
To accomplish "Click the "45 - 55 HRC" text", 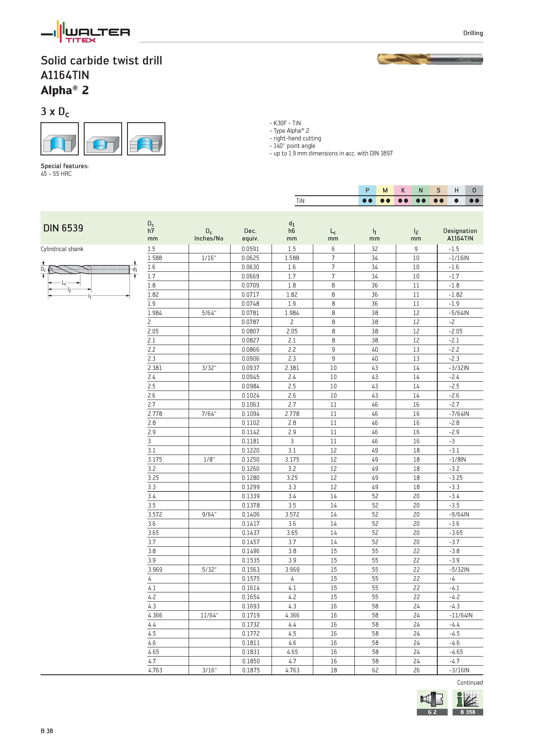I will pos(56,174).
